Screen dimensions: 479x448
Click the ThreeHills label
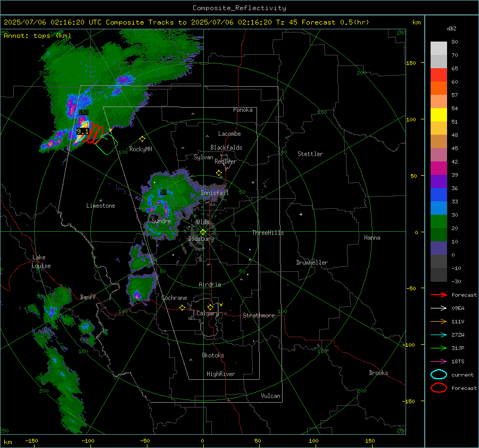(268, 233)
